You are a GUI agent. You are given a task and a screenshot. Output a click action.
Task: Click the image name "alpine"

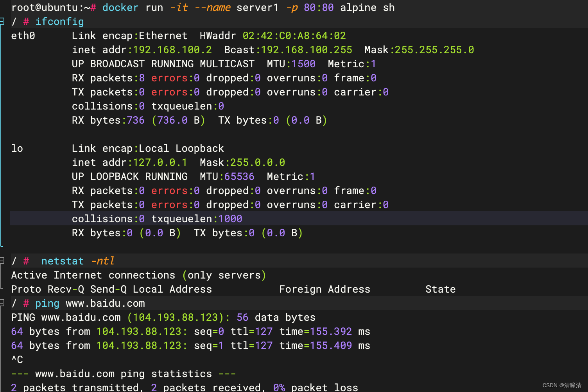[x=359, y=7]
